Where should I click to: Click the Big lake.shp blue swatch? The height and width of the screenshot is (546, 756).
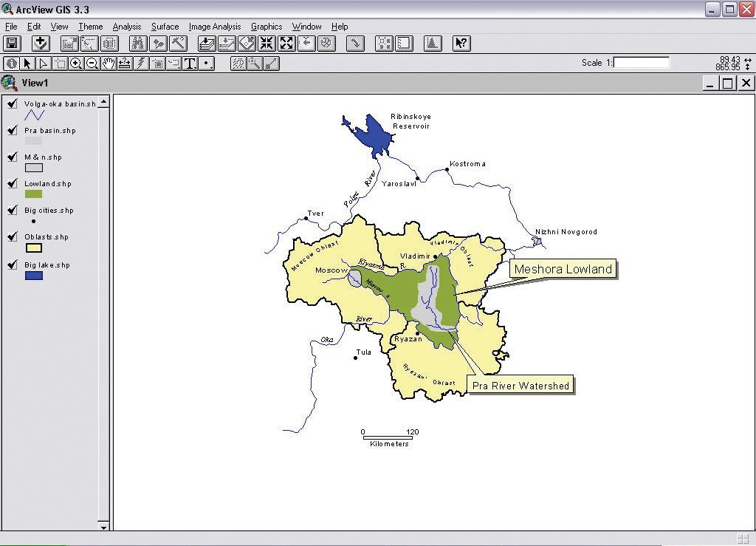point(34,276)
